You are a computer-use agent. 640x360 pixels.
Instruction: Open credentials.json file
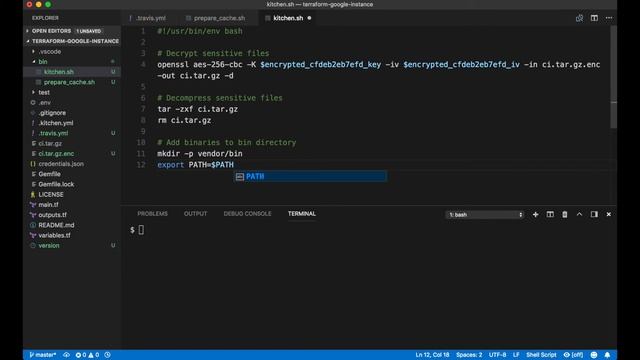click(61, 164)
